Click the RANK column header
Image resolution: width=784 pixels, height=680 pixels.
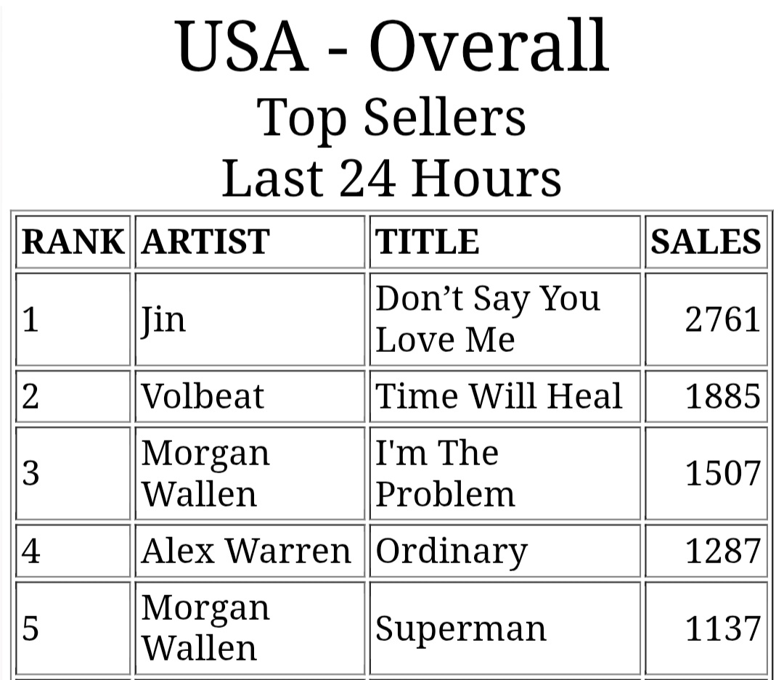[73, 242]
